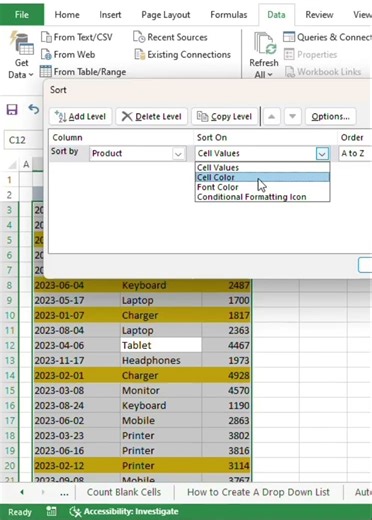Switch to Formulas ribbon tab
The width and height of the screenshot is (372, 520).
point(229,15)
